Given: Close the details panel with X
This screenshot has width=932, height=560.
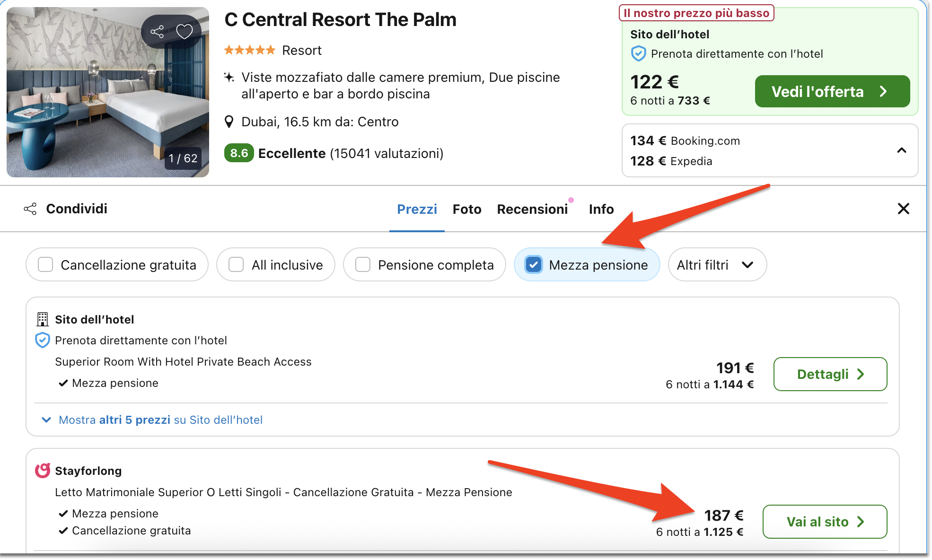Looking at the screenshot, I should pyautogui.click(x=903, y=209).
